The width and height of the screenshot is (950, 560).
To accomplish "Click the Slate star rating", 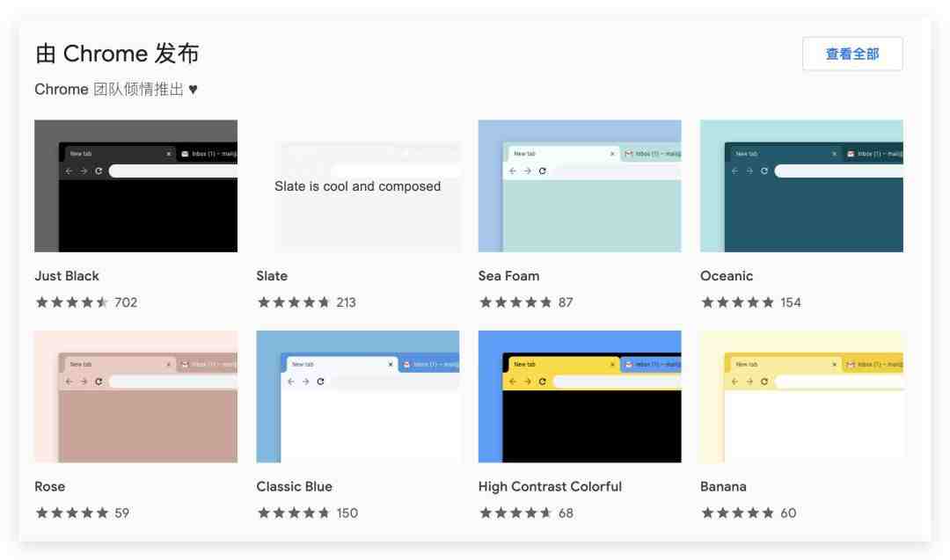I will (x=293, y=302).
